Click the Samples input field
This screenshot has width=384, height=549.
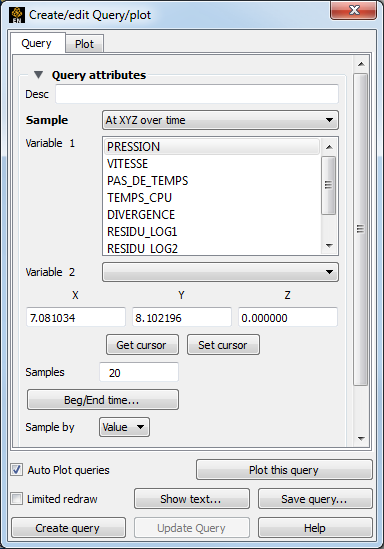[x=139, y=372]
